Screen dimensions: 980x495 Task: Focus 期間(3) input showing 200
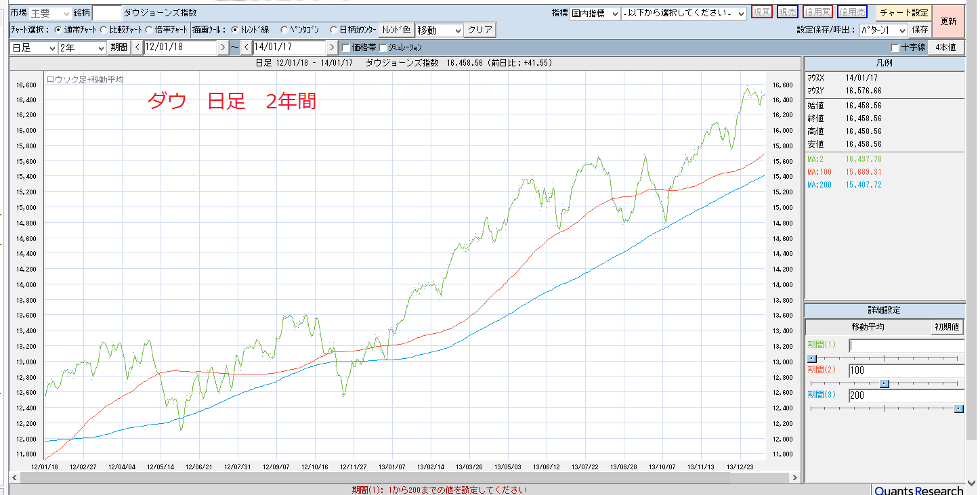point(906,395)
